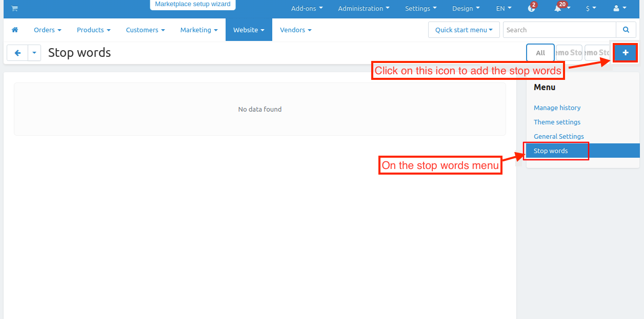Expand the EN language selector
Screen dimensions: 644x319
[504, 9]
